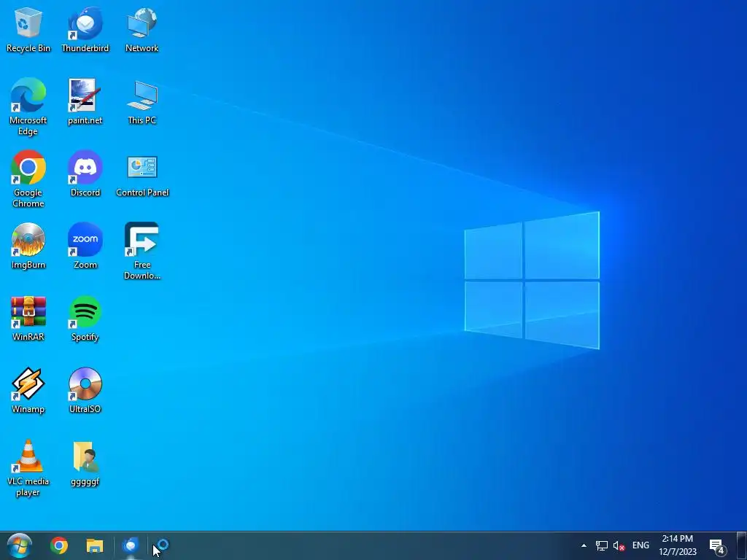Select the VLC media player desktop shortcut
Image resolution: width=747 pixels, height=560 pixels.
pyautogui.click(x=28, y=468)
